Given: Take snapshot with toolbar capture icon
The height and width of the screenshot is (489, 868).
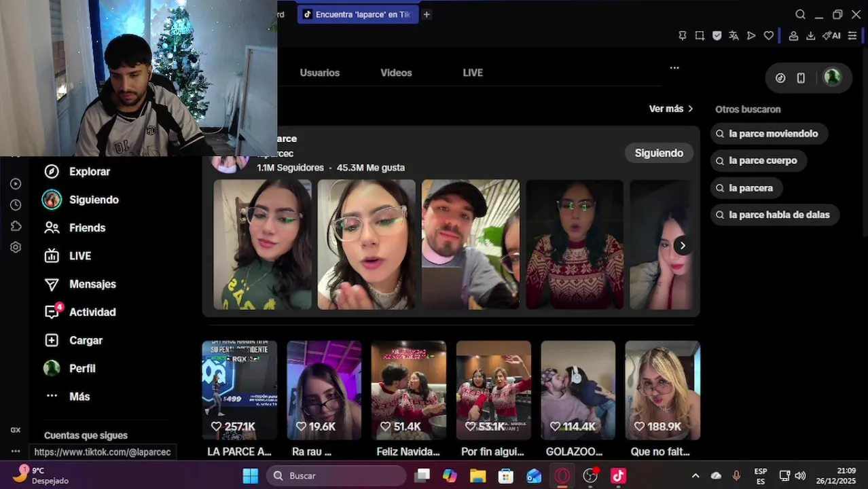Looking at the screenshot, I should pos(700,36).
